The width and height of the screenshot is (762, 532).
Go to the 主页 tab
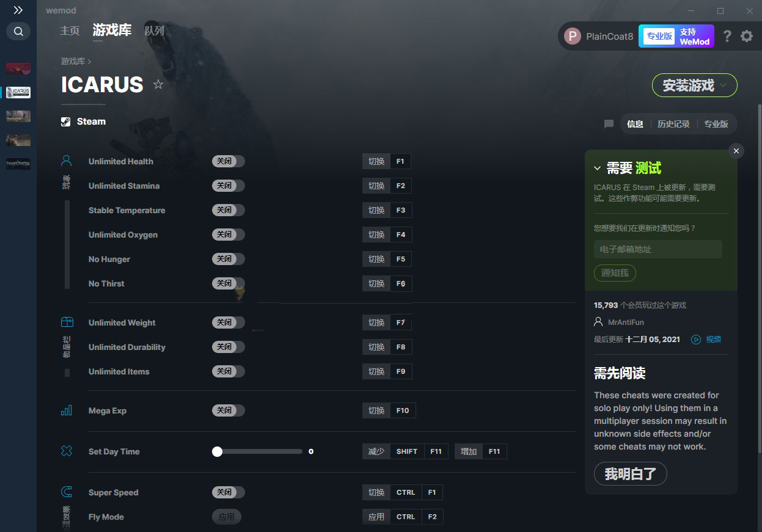pos(70,31)
